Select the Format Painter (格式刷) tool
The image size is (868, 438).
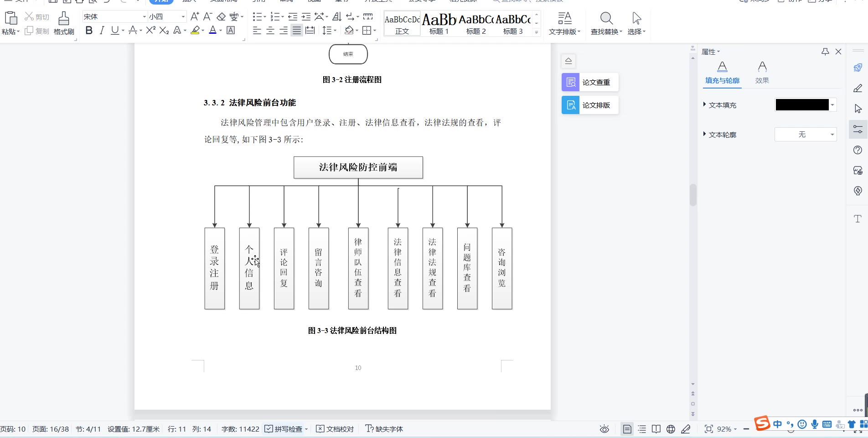pyautogui.click(x=64, y=23)
